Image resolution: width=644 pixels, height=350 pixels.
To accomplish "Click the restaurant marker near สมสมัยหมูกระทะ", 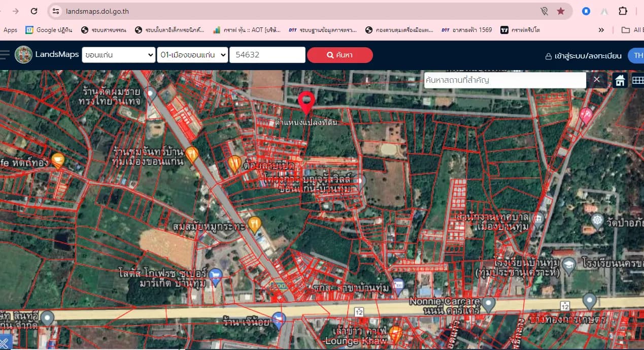I will click(255, 224).
